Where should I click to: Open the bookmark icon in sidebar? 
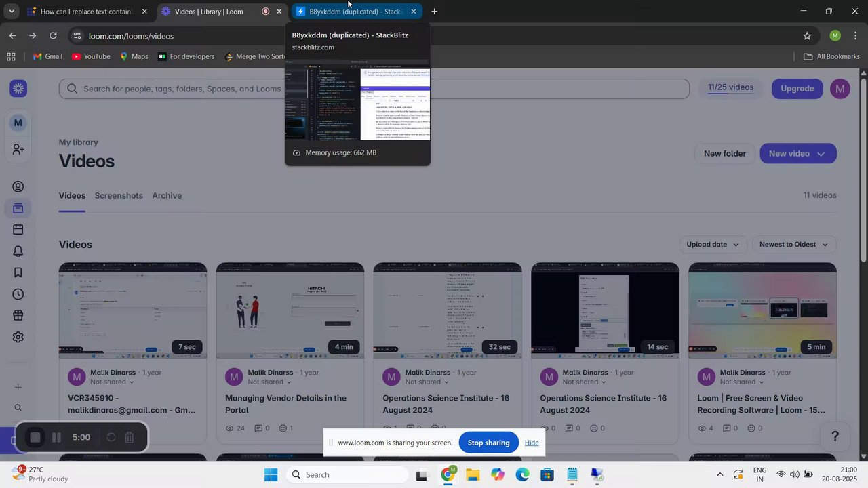(x=18, y=272)
